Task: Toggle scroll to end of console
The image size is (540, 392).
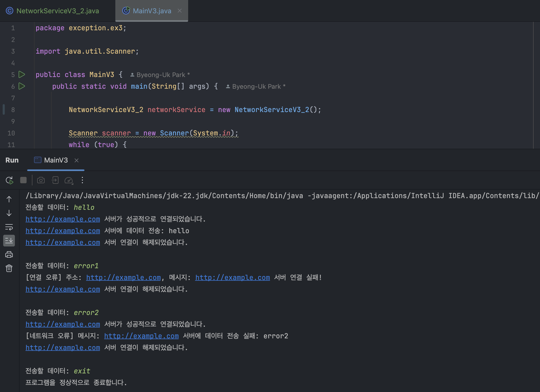Action: [x=9, y=241]
